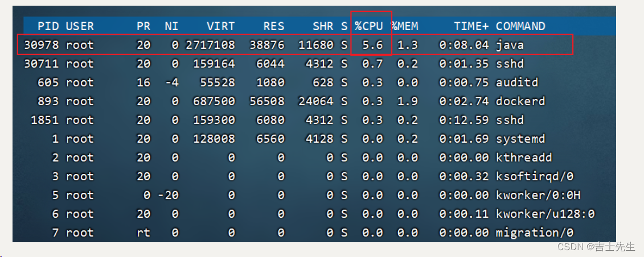Screen dimensions: 644x257
Task: Click the VIRT value 159164
Action: pos(214,64)
